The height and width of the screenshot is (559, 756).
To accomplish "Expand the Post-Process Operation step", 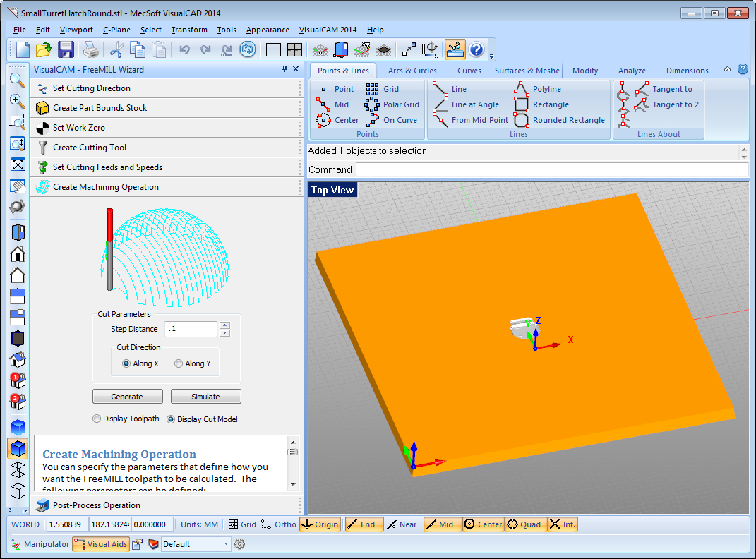I will coord(167,505).
